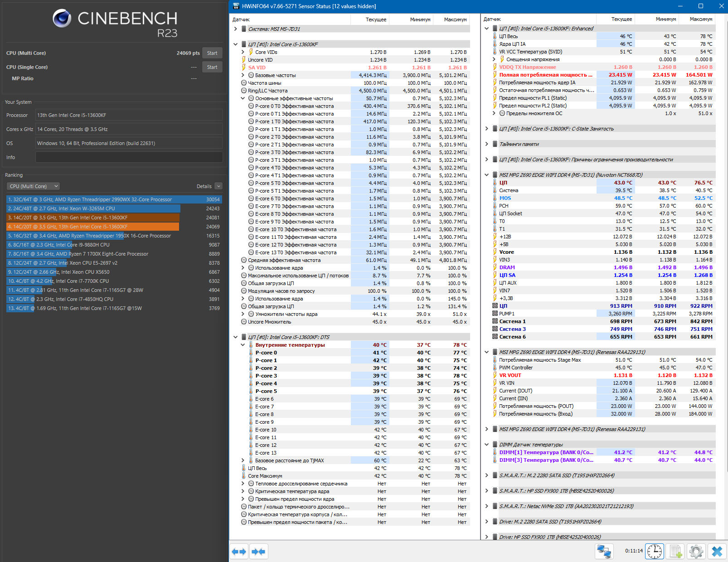This screenshot has height=562, width=728.
Task: Expand Смещения напряжения row
Action: (x=494, y=59)
